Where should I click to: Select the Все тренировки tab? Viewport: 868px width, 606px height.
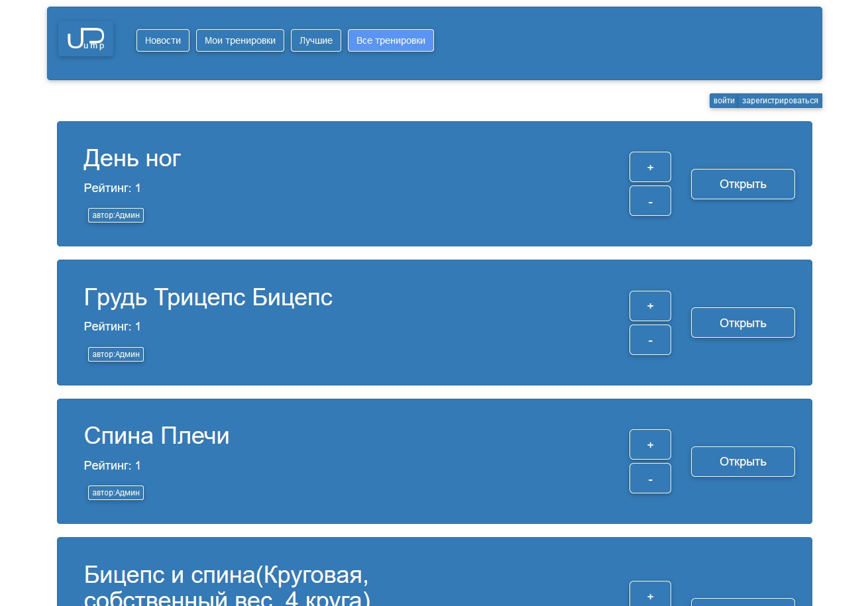point(391,40)
